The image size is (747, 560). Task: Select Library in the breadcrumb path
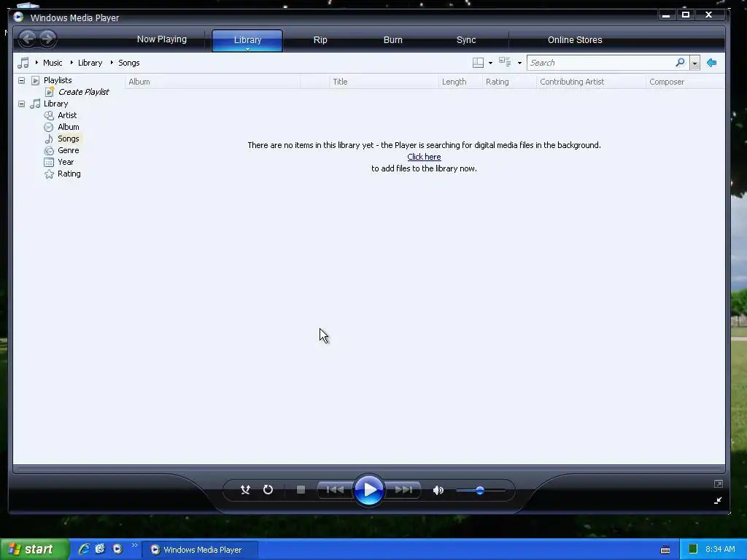pos(90,63)
